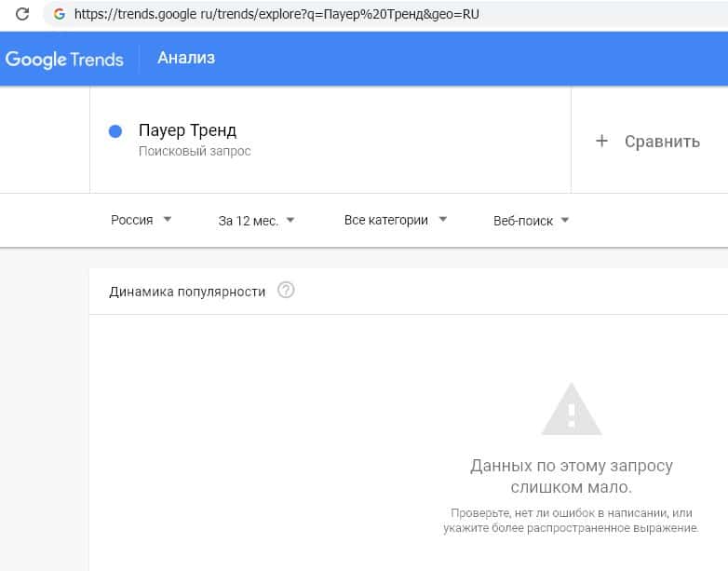Click help icon beside Динамика популярности

point(286,291)
